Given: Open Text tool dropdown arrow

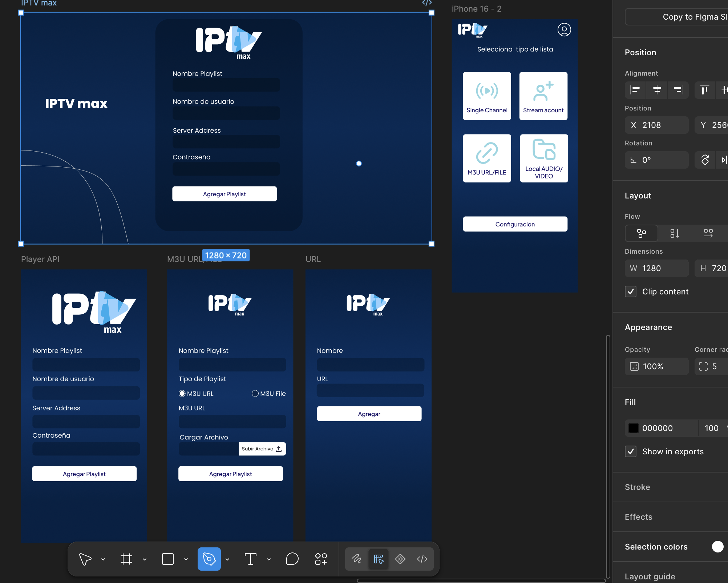Looking at the screenshot, I should tap(269, 559).
